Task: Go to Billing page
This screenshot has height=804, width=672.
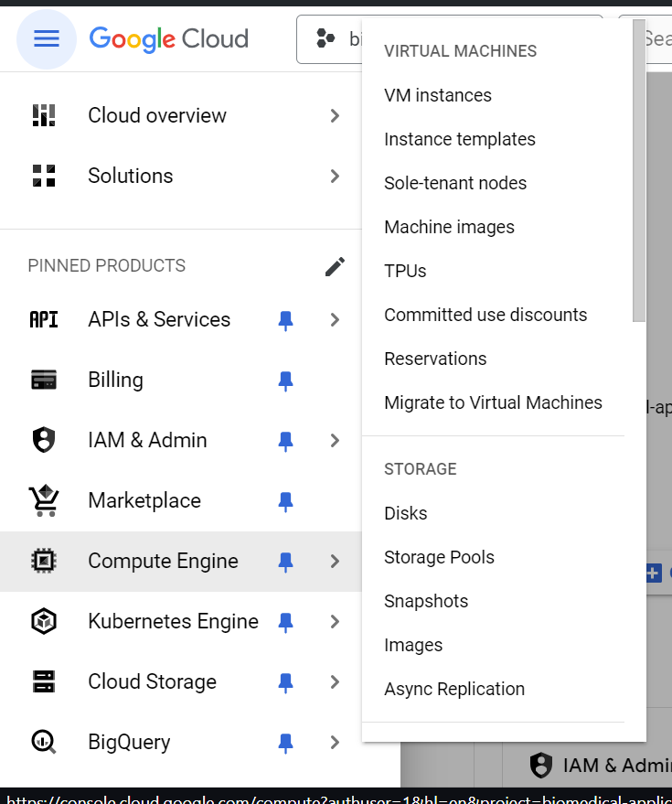Action: click(x=116, y=380)
